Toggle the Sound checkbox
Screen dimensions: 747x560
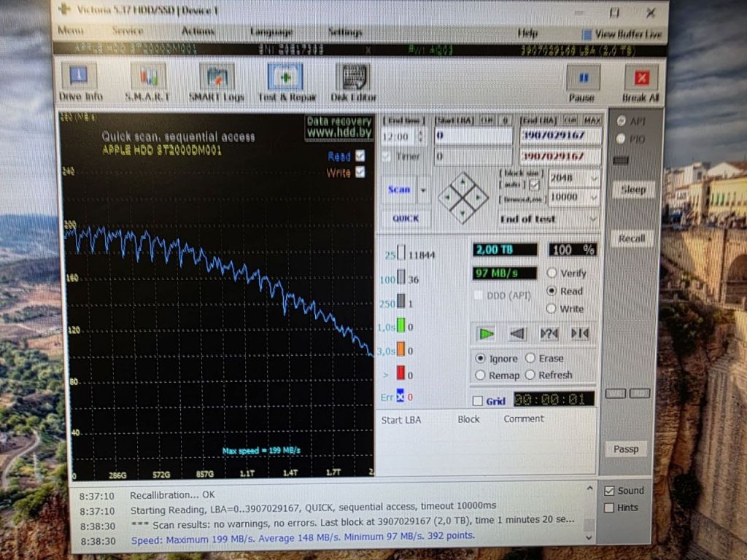(x=609, y=491)
